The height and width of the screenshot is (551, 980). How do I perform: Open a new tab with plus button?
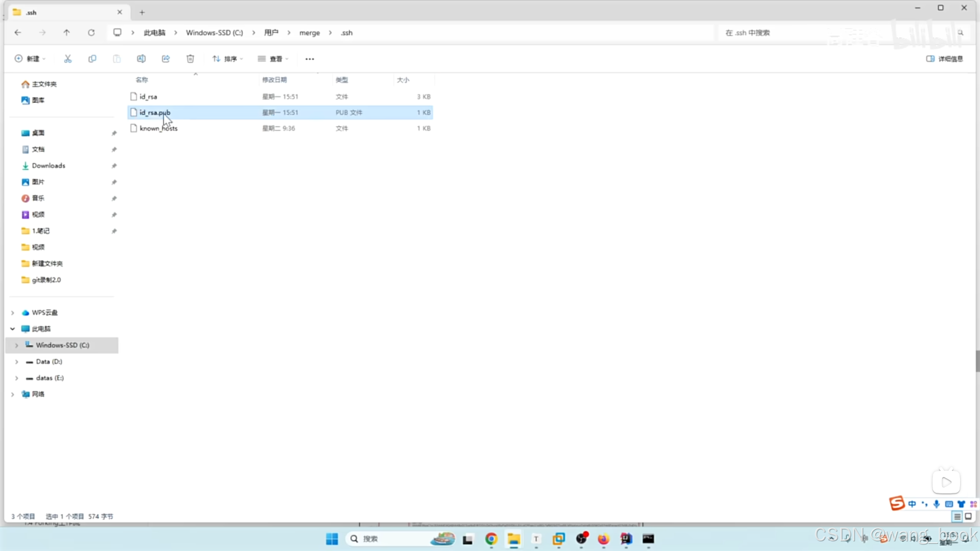(x=142, y=12)
